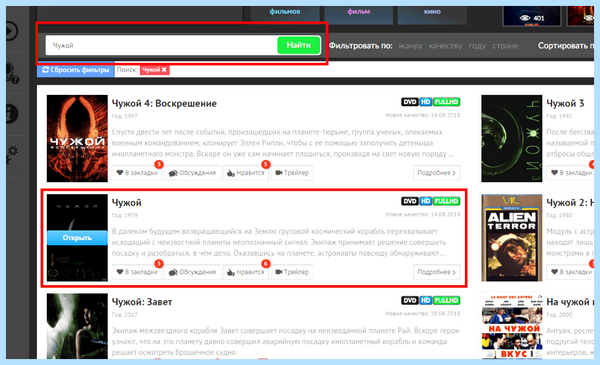The image size is (600, 365).
Task: Open Обсуждения for Чужой 4: Воскрешение
Action: click(x=192, y=173)
